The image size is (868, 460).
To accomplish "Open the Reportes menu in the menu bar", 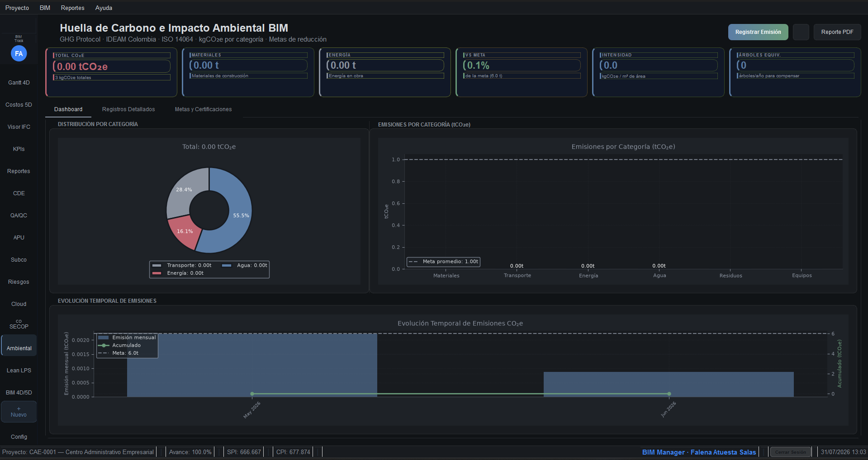I will coord(73,8).
